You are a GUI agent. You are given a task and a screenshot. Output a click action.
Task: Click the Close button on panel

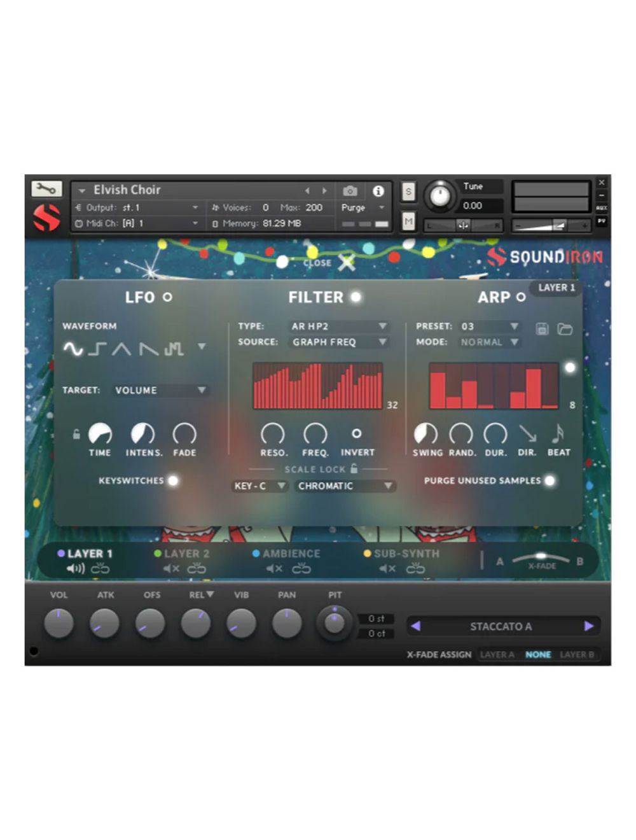(346, 262)
